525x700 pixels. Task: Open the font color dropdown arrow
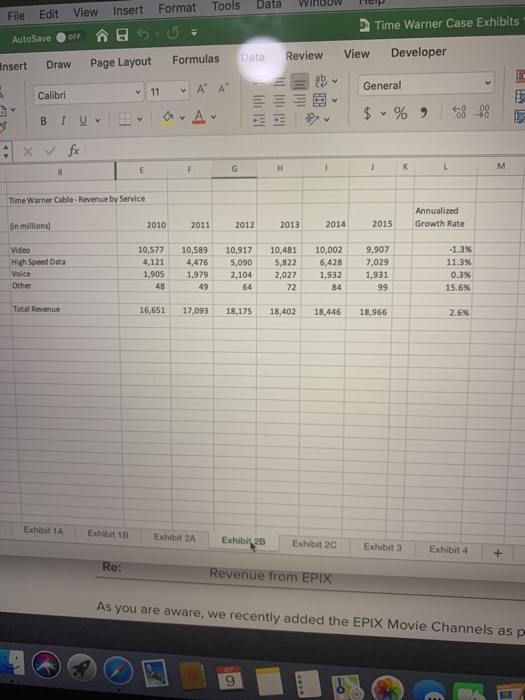(213, 117)
